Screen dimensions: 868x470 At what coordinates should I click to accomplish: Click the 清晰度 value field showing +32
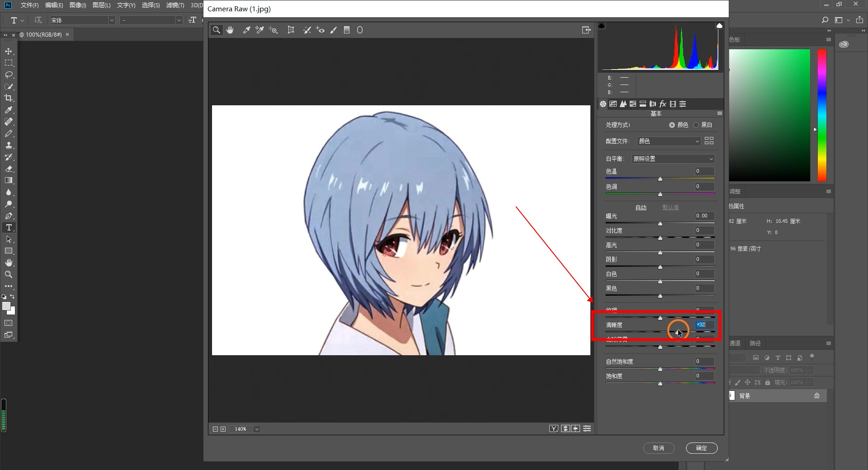(x=704, y=324)
